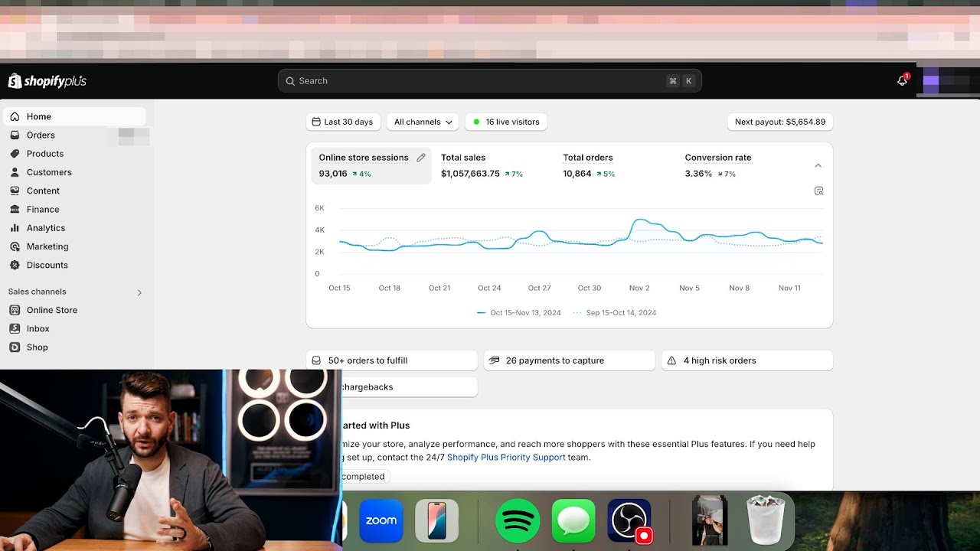Open Spotify from the dock
The height and width of the screenshot is (551, 980).
517,520
